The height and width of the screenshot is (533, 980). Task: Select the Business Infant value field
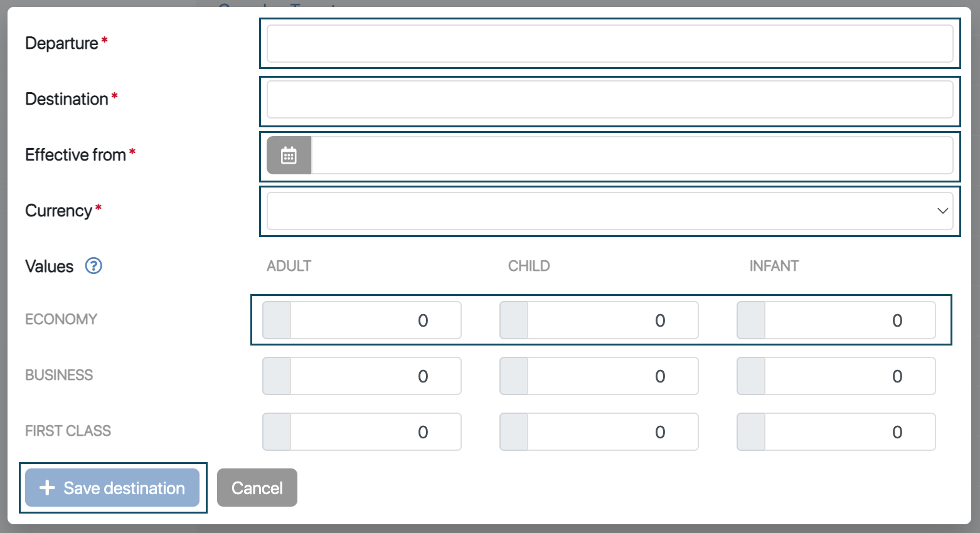coord(850,376)
